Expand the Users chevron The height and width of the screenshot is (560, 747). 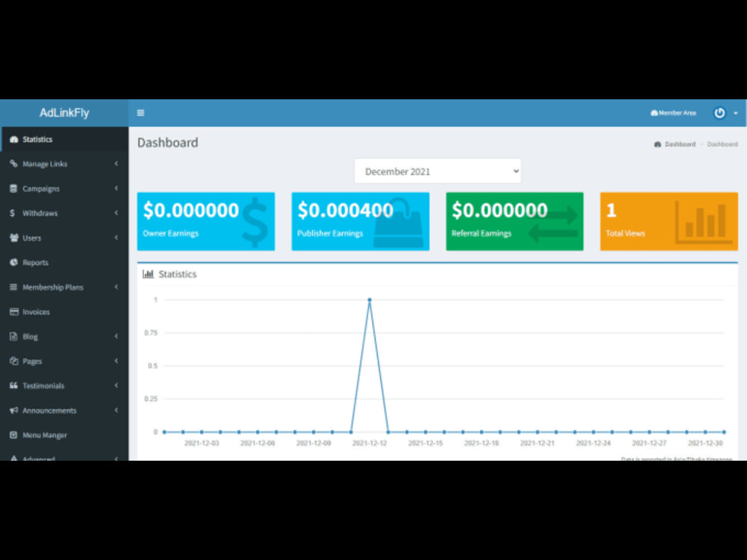[x=117, y=237]
